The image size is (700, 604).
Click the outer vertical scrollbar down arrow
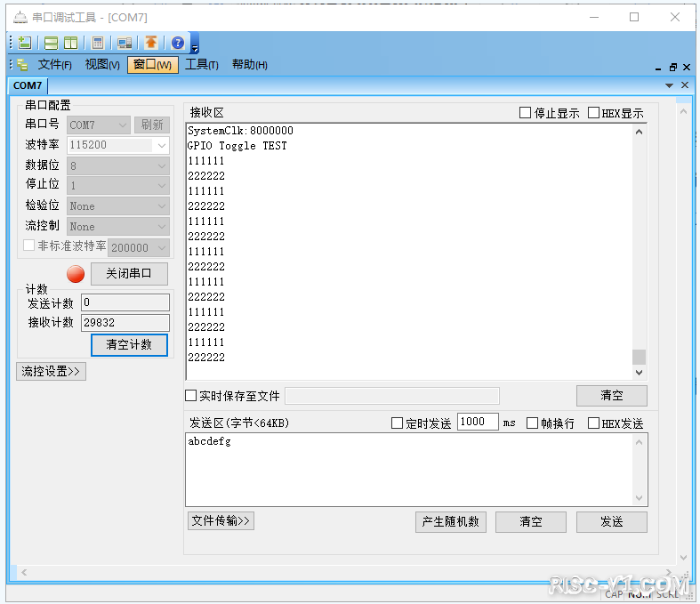click(683, 558)
